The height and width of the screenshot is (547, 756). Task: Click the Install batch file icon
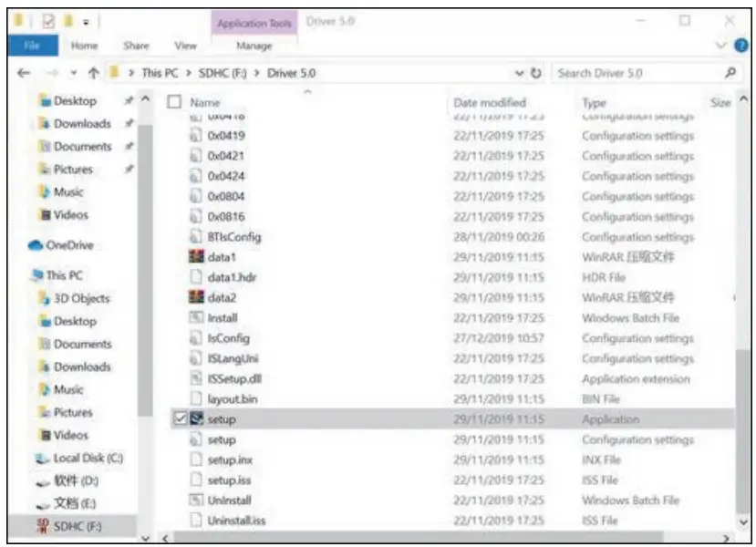click(196, 317)
